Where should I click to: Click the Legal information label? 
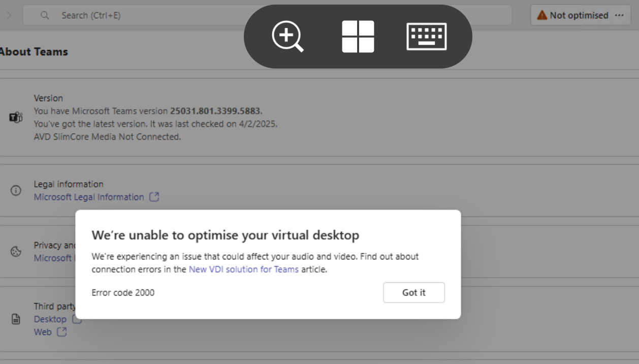coord(69,184)
